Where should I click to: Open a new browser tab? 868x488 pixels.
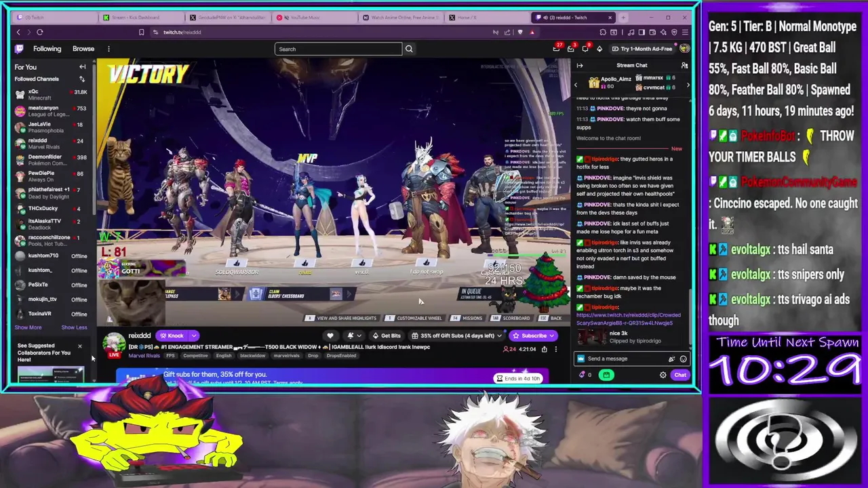point(623,18)
